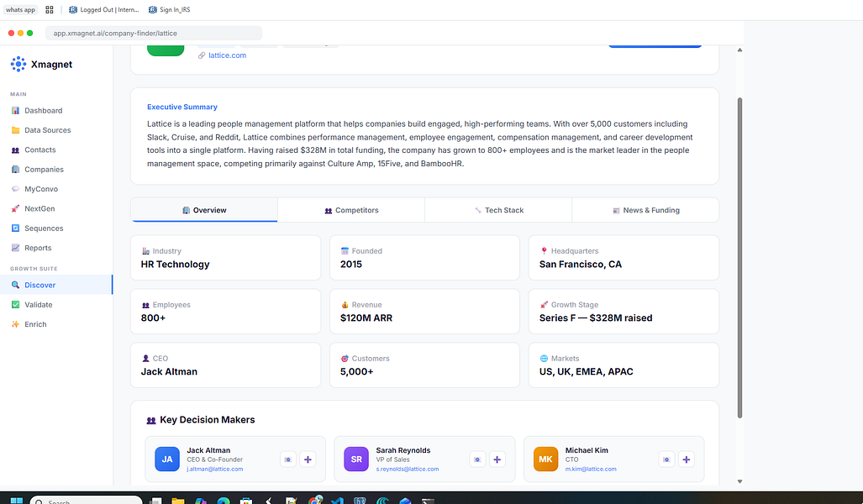Click the page vertical scrollbar thumb
The image size is (863, 504).
click(739, 258)
